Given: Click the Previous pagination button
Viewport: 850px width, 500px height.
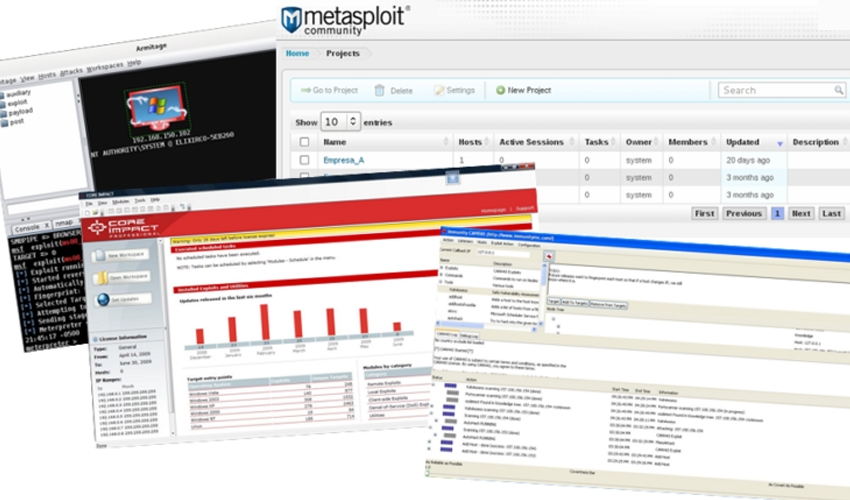Looking at the screenshot, I should pyautogui.click(x=744, y=213).
